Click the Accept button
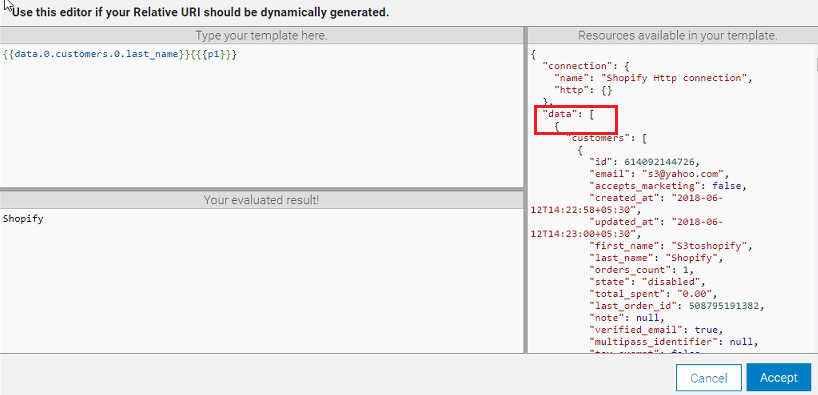 point(778,377)
